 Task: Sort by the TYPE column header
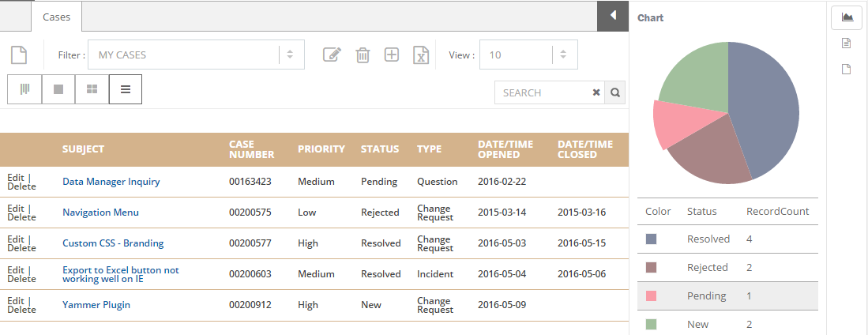click(430, 149)
